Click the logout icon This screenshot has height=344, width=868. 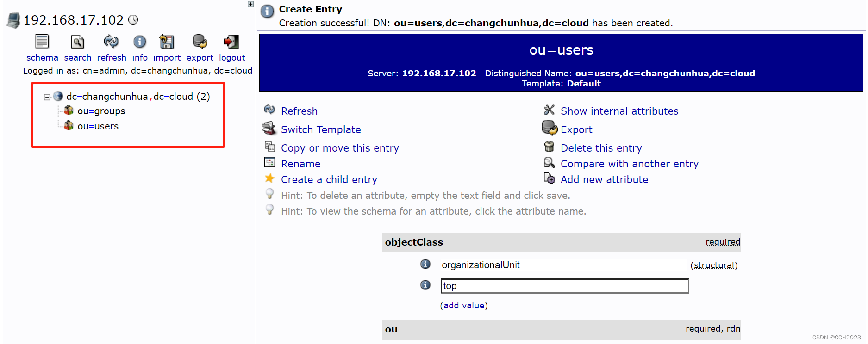tap(231, 42)
